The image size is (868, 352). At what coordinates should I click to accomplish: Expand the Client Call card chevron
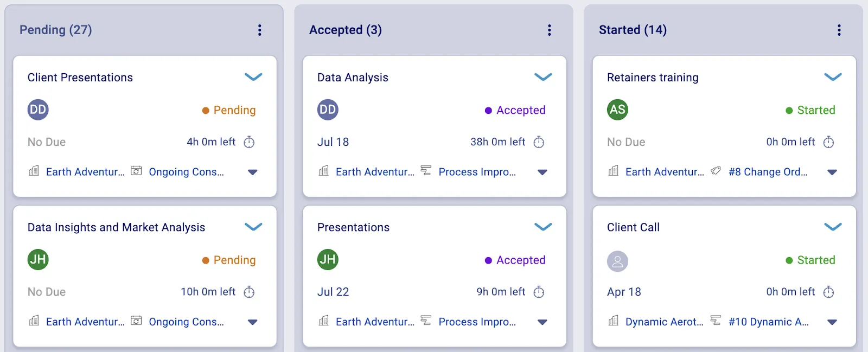[833, 227]
